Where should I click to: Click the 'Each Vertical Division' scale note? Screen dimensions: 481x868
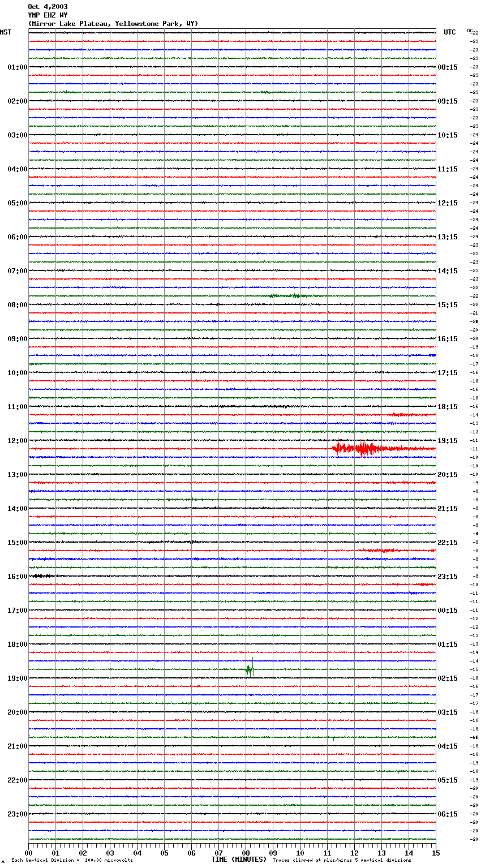coord(72,861)
